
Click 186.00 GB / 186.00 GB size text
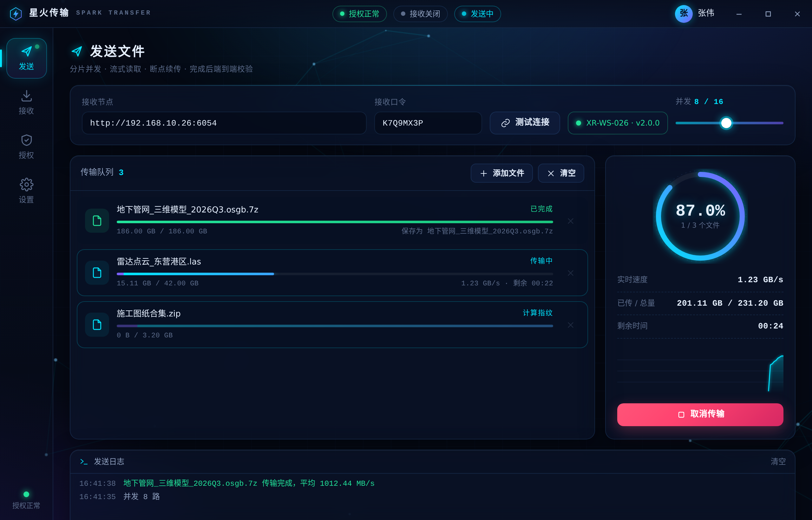pos(162,231)
